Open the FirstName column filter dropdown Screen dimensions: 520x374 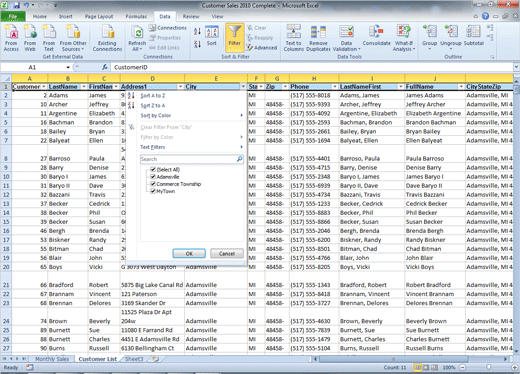(116, 87)
